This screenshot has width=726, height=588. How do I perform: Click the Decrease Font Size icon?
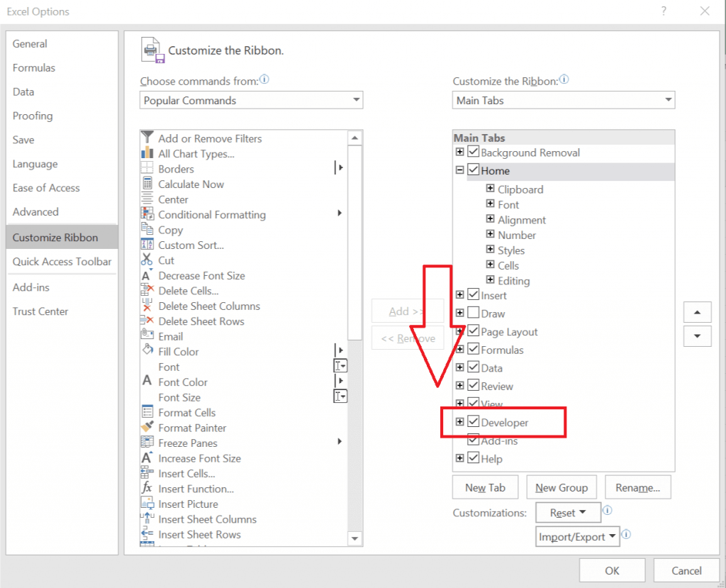coord(147,274)
